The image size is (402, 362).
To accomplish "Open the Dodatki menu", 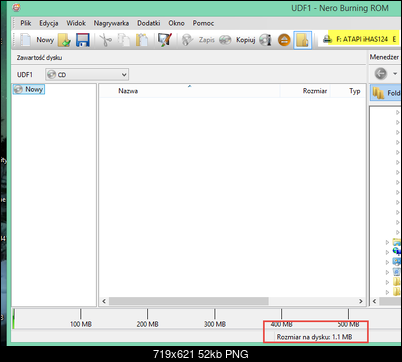I will coord(149,23).
